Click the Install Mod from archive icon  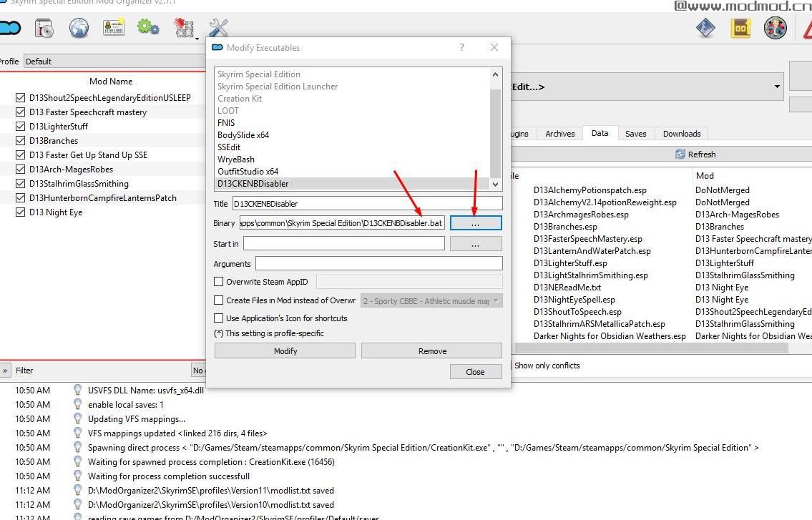click(44, 28)
